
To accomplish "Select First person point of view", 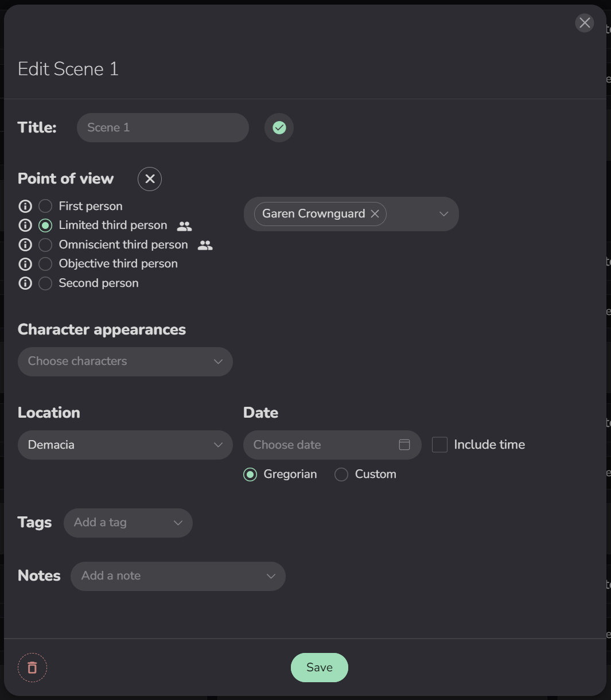I will 45,206.
